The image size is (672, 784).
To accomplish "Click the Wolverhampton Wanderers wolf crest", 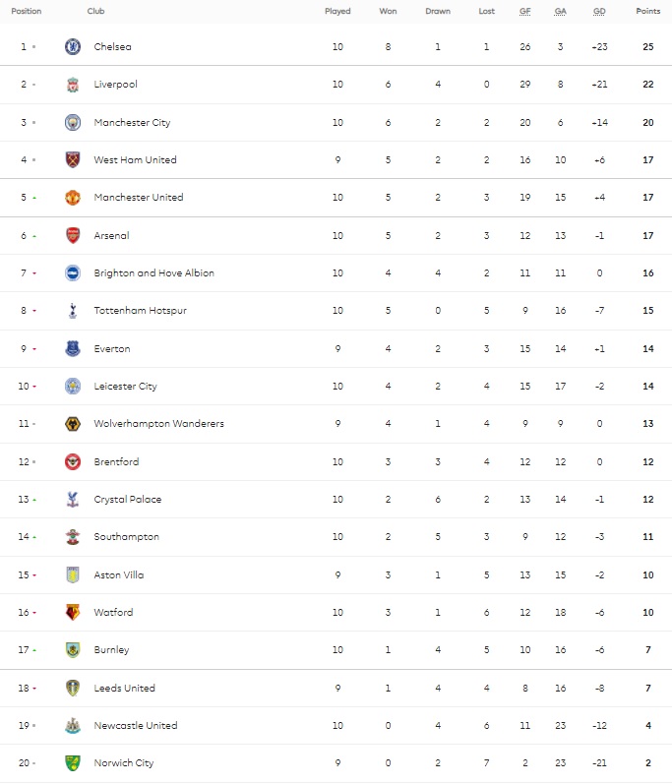I will (72, 424).
